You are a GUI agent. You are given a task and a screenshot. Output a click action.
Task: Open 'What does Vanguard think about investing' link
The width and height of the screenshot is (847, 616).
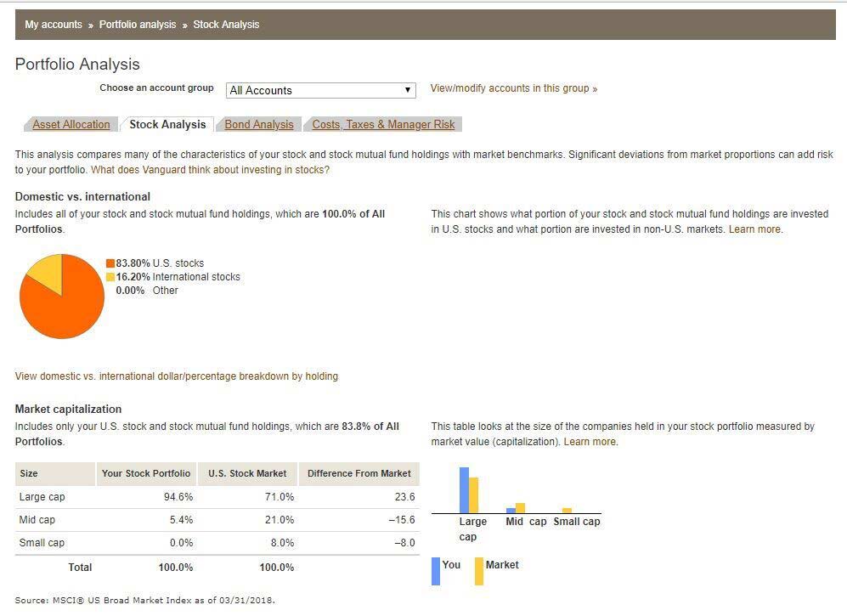click(210, 170)
